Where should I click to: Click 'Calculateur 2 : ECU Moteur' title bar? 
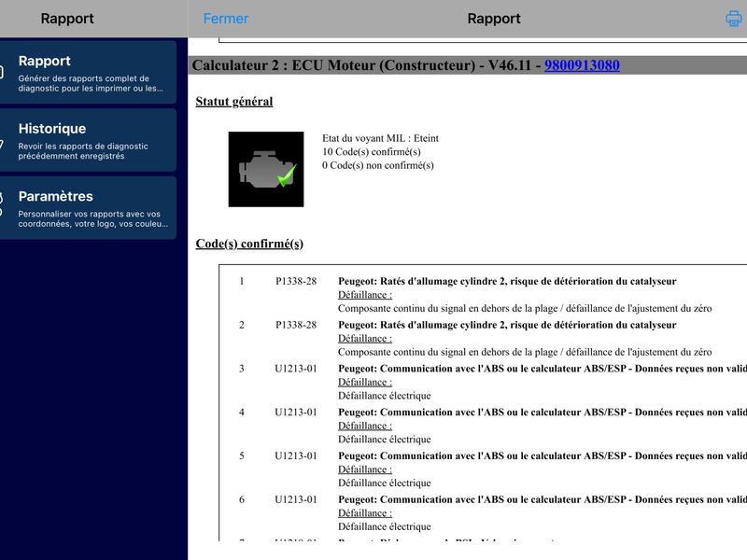[468, 65]
